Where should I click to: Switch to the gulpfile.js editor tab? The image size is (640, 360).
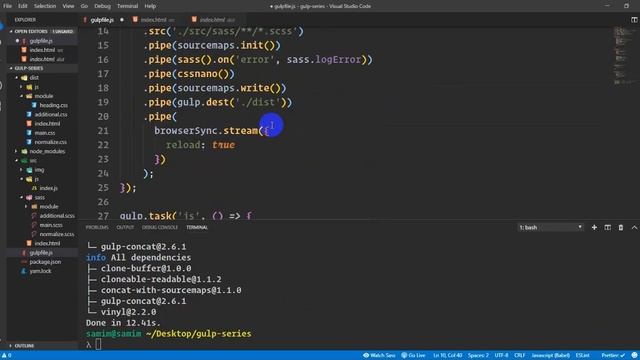[102, 20]
